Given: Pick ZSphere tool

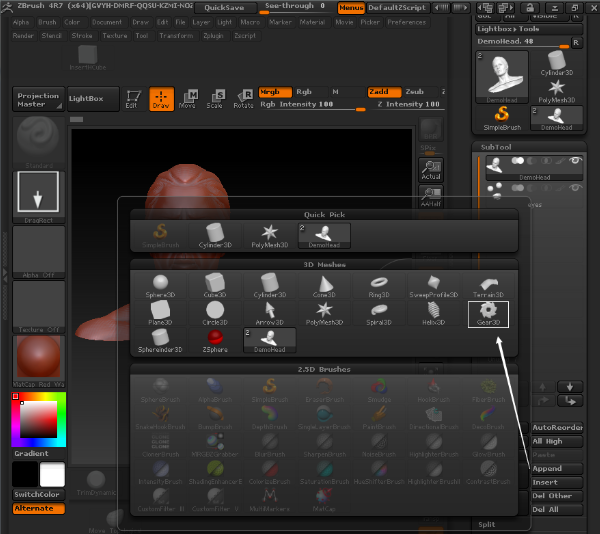Looking at the screenshot, I should point(215,341).
